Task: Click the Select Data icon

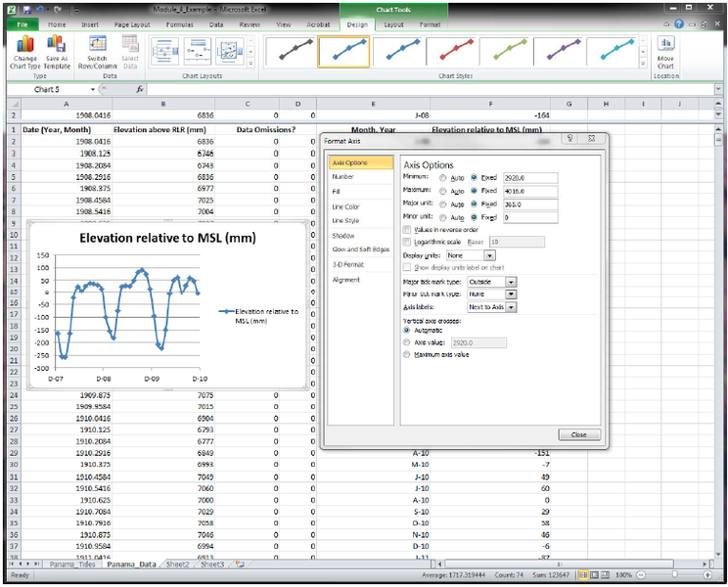Action: tap(130, 44)
